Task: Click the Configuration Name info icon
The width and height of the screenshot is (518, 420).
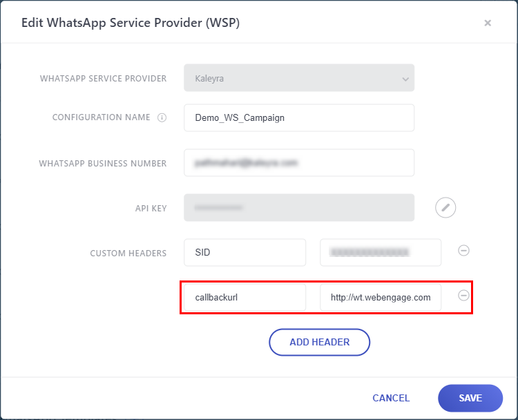Action: point(162,117)
